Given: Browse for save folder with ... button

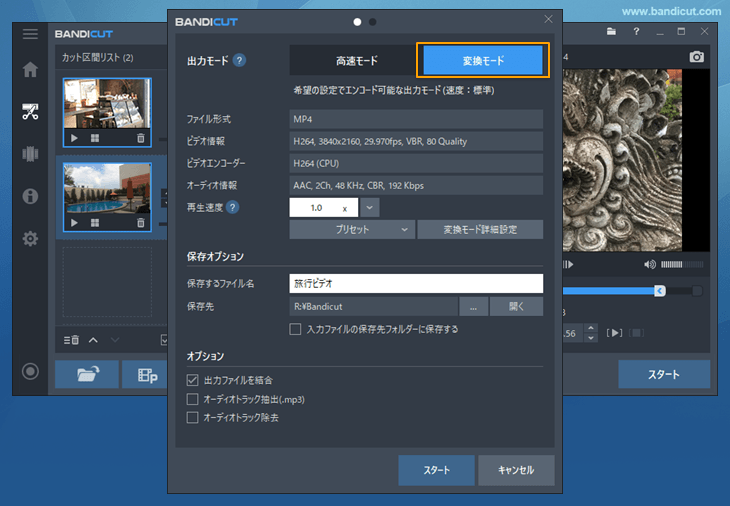Looking at the screenshot, I should [x=473, y=307].
